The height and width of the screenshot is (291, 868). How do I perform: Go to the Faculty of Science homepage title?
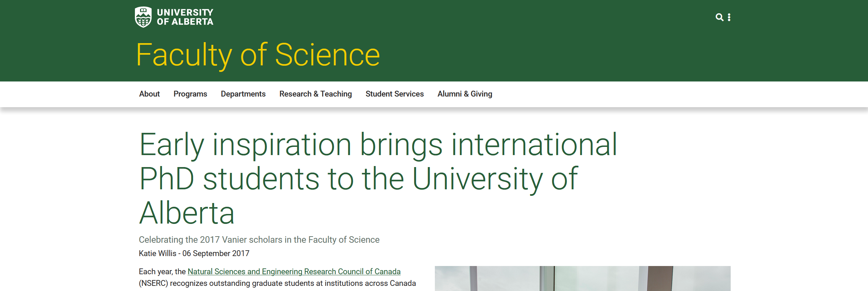pyautogui.click(x=258, y=55)
